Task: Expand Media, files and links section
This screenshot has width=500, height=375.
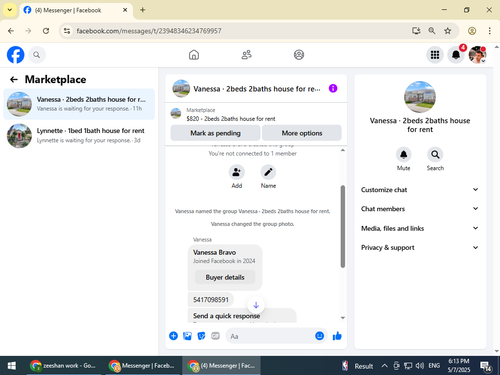Action: coord(419,228)
